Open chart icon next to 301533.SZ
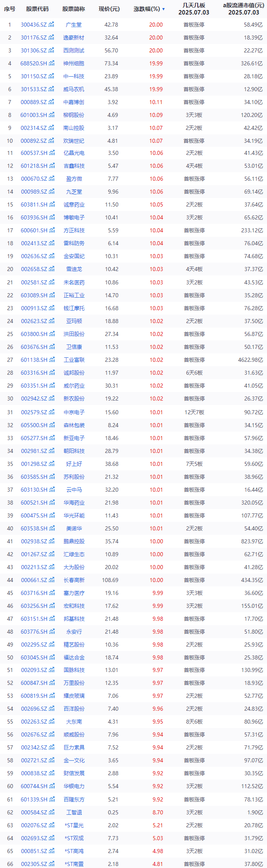 click(51, 89)
